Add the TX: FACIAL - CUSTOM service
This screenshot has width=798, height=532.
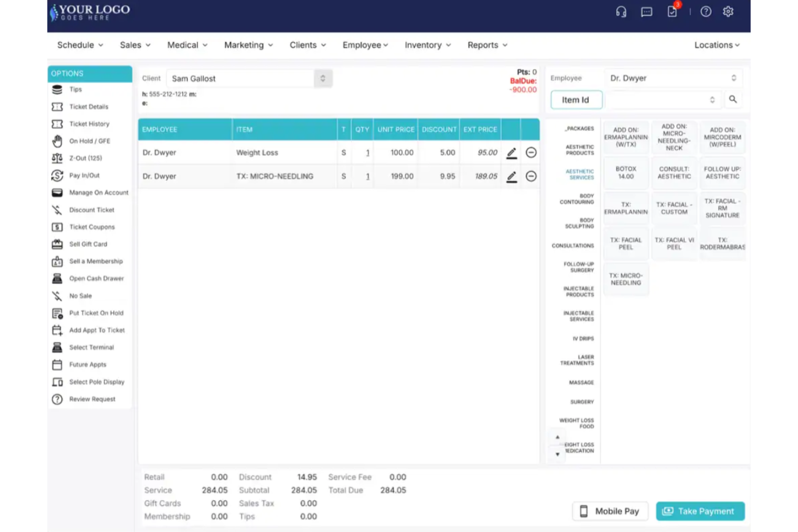point(675,209)
